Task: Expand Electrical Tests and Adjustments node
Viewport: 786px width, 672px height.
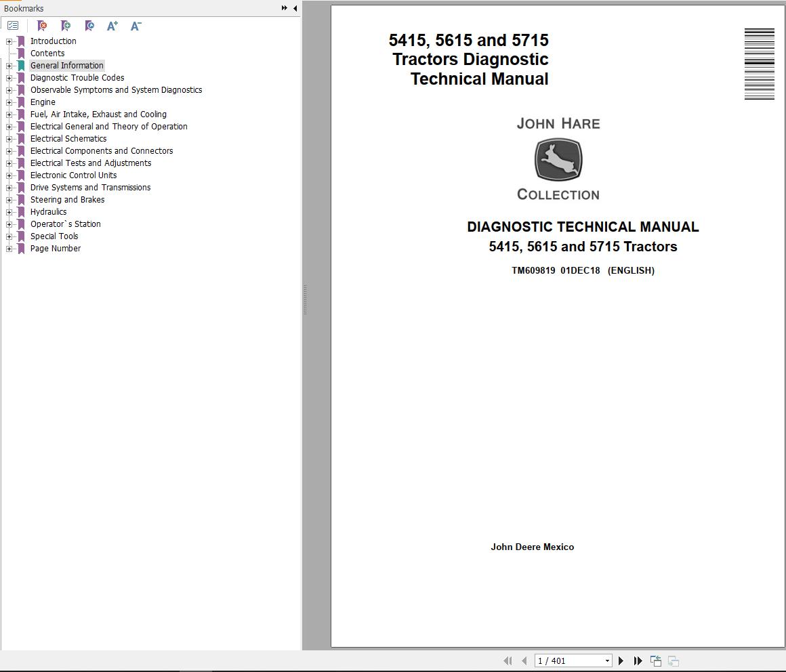Action: pos(9,163)
